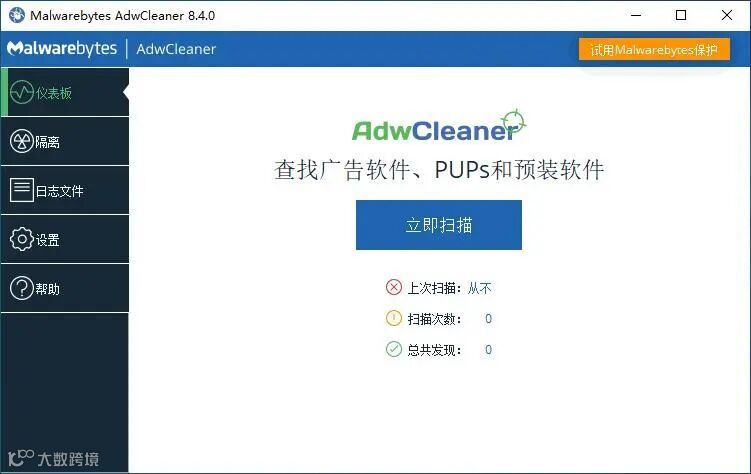Viewport: 751px width, 474px height.
Task: Maximize the AdwCleaner window
Action: click(x=681, y=15)
